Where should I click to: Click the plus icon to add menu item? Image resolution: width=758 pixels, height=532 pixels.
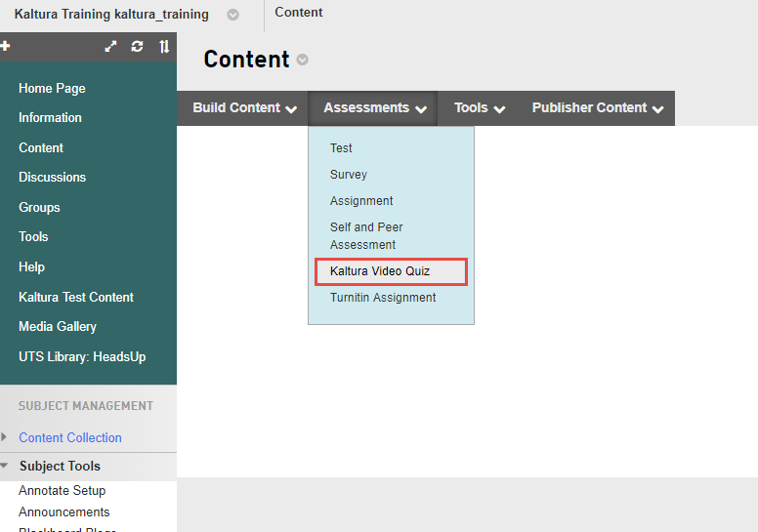(x=6, y=46)
